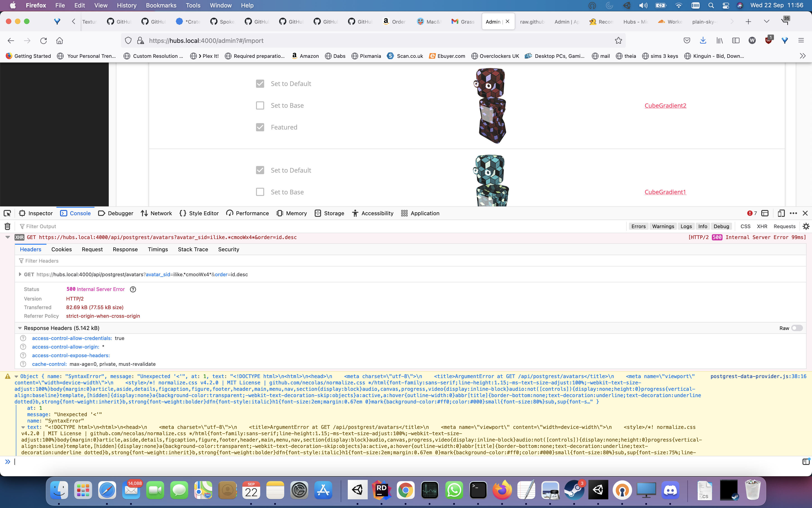
Task: List all tabs dropdown chevron
Action: [x=766, y=22]
